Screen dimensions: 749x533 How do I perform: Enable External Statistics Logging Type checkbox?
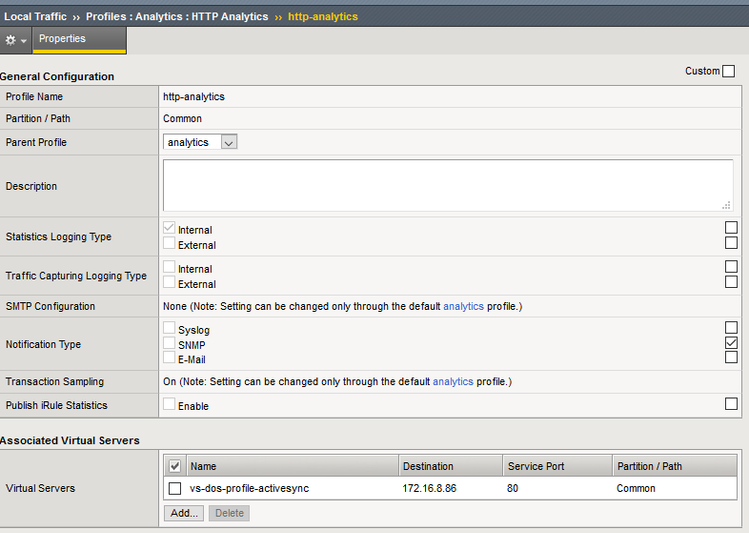coord(169,244)
